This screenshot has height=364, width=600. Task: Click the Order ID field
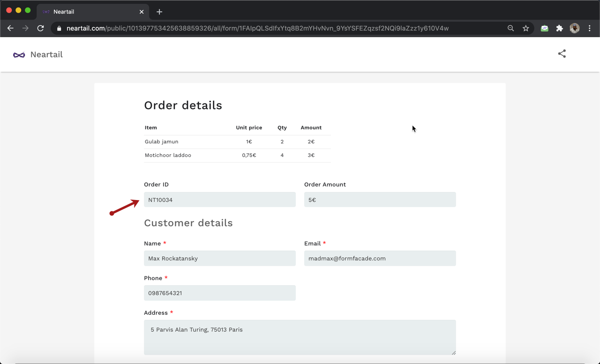click(x=219, y=200)
